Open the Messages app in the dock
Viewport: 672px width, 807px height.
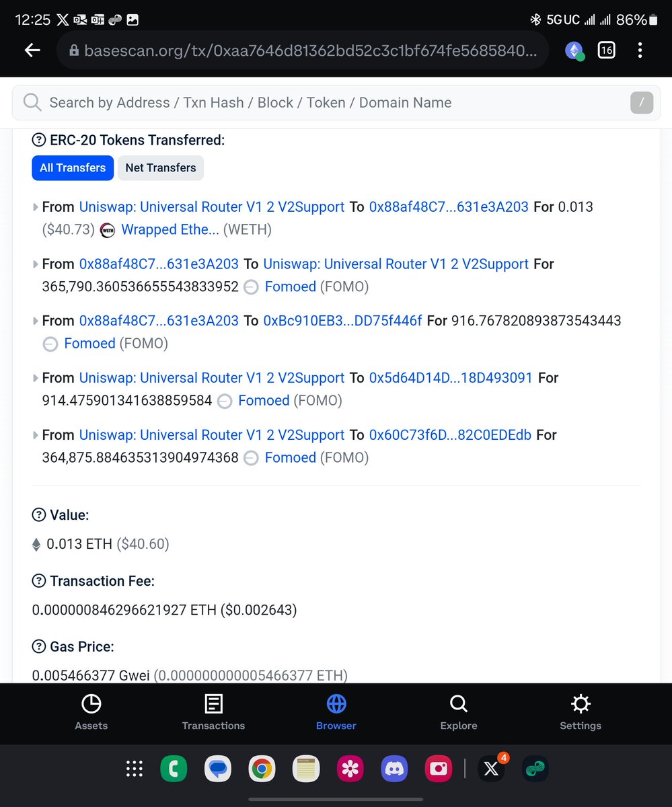tap(217, 769)
